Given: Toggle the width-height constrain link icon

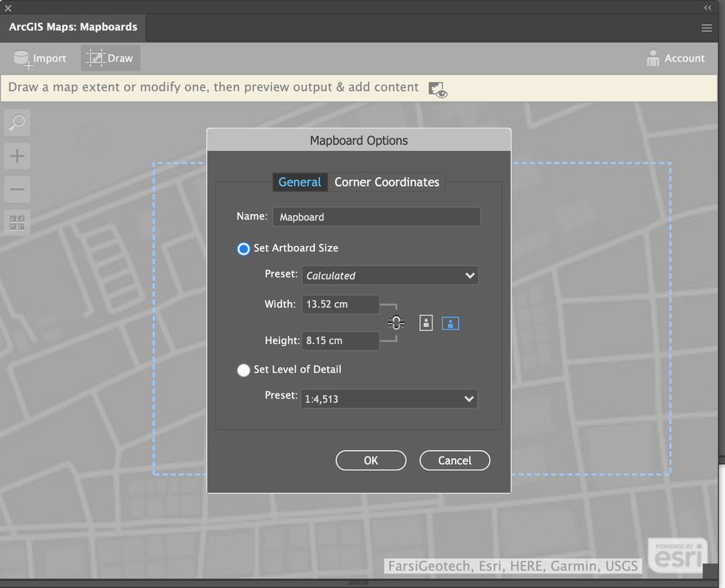Looking at the screenshot, I should tap(396, 322).
